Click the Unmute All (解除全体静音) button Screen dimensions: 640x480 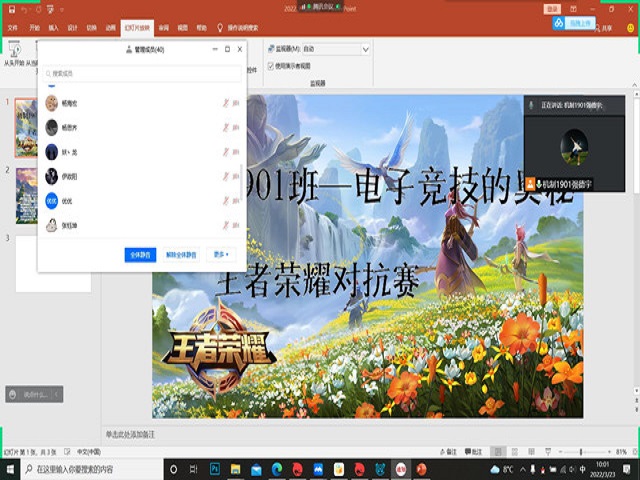(x=181, y=255)
